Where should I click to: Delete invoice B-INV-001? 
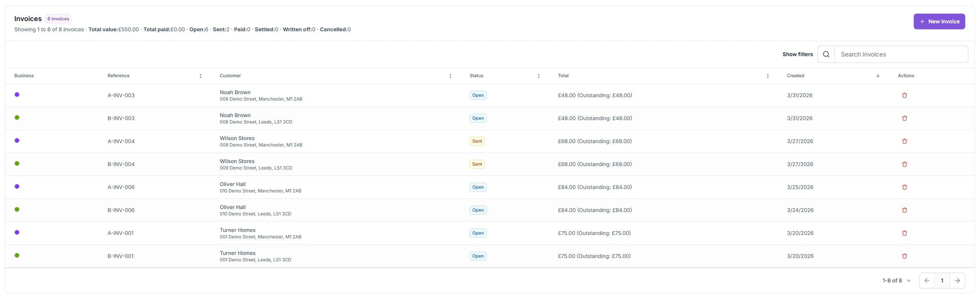point(904,256)
